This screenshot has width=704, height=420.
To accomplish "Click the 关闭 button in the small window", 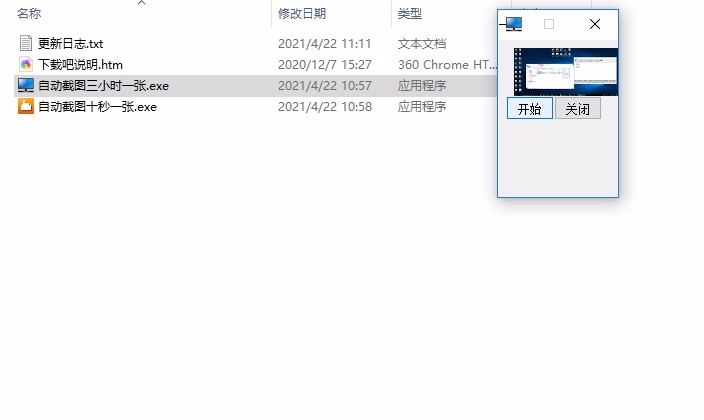I will 578,108.
